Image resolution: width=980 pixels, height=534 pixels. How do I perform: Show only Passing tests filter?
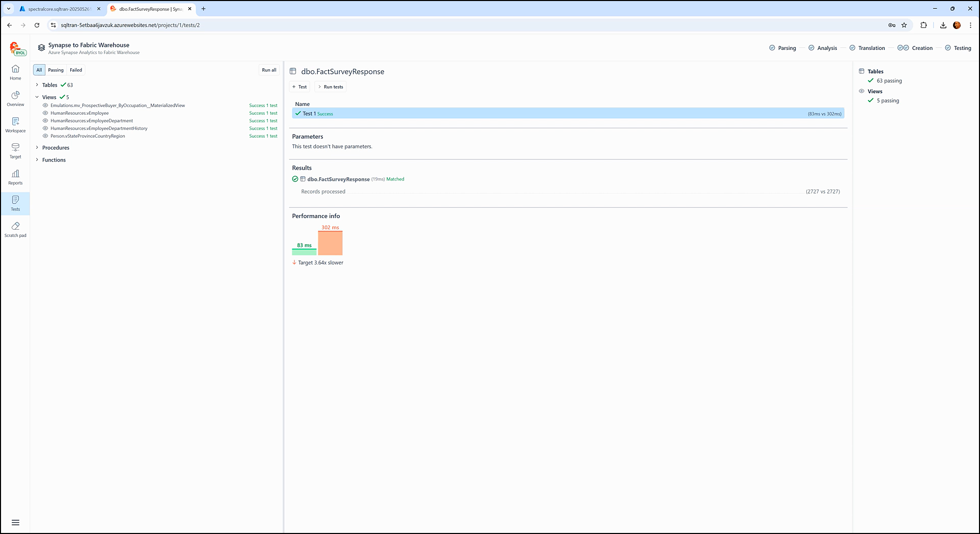[x=56, y=70]
